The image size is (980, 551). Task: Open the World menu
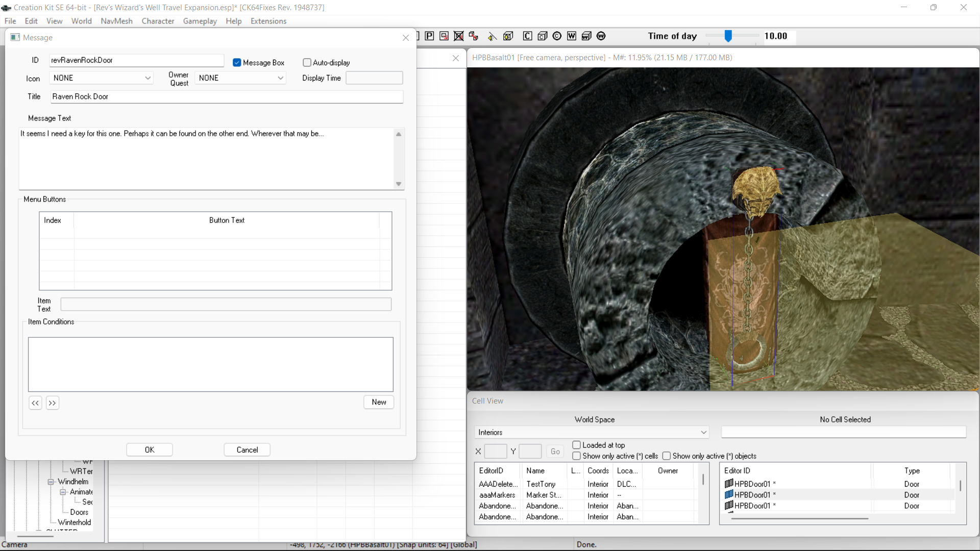click(x=82, y=21)
